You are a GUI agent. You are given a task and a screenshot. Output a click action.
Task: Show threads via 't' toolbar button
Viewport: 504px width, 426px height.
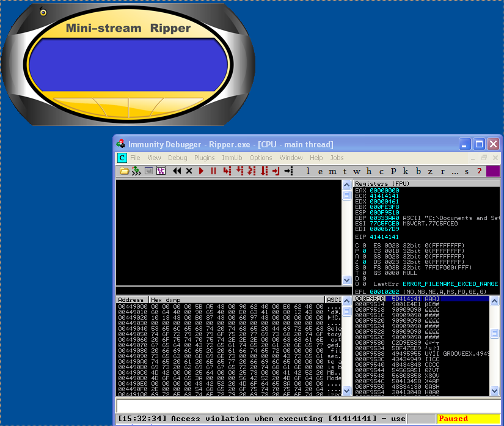point(345,171)
